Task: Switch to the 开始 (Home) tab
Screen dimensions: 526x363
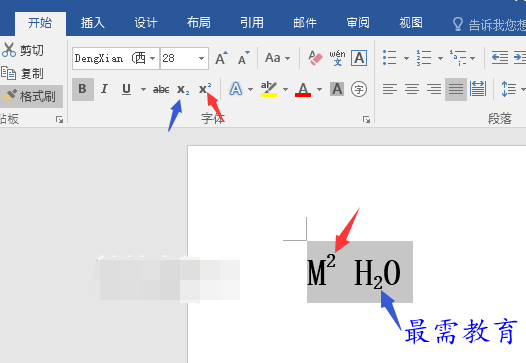Action: [40, 23]
